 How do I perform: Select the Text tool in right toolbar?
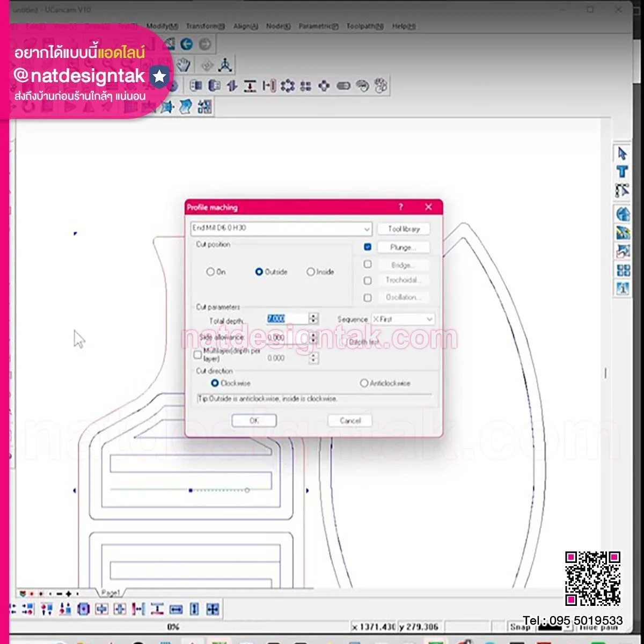(622, 172)
